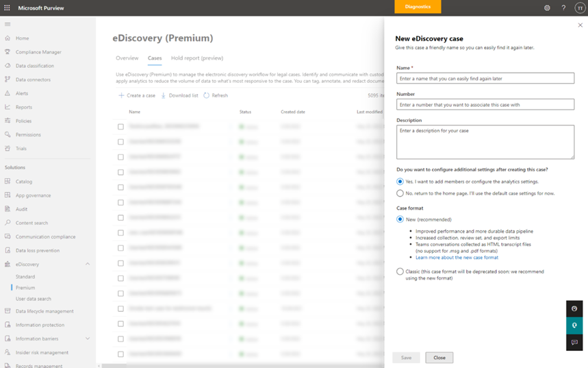
Task: Click the Close button in the panel footer
Action: tap(439, 358)
